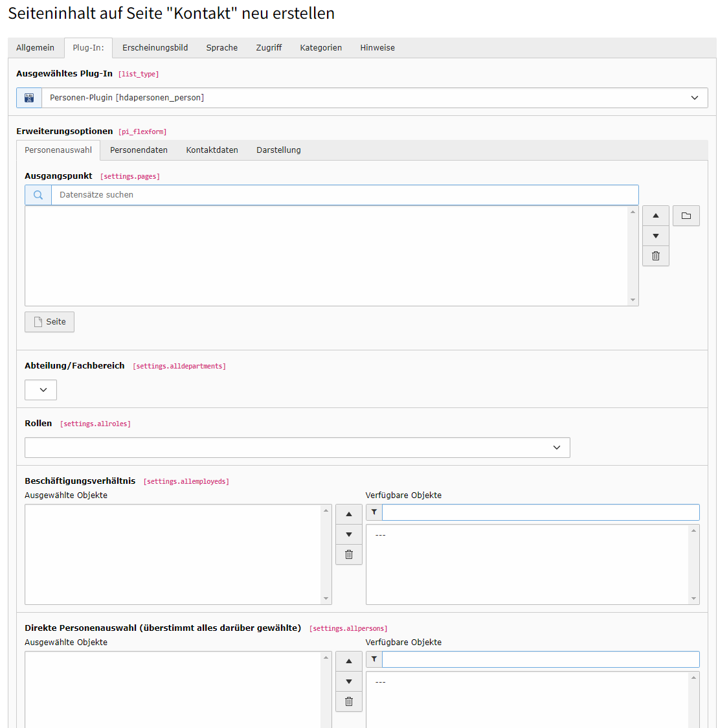718x728 pixels.
Task: Open the Abteilung/Fachbereich dropdown
Action: (41, 390)
